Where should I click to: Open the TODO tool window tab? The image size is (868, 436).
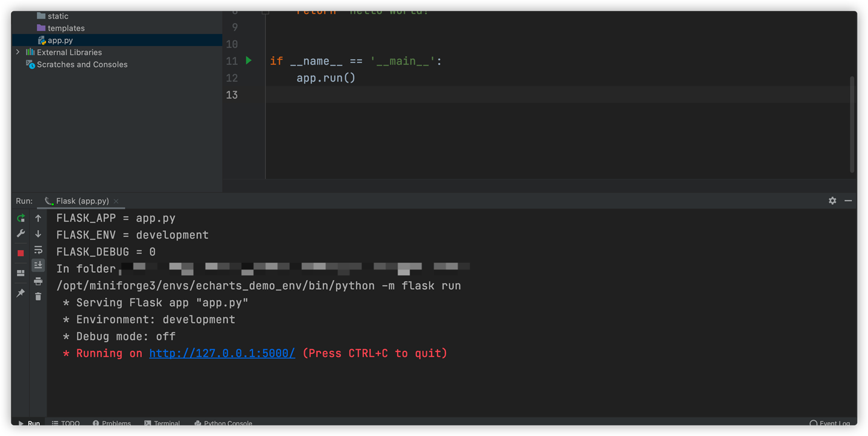(66, 423)
